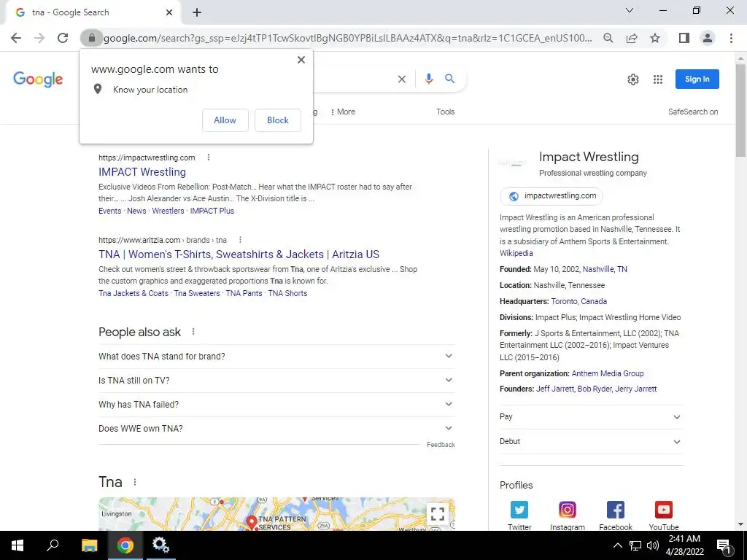Open the taskbar volume icon

tap(653, 545)
